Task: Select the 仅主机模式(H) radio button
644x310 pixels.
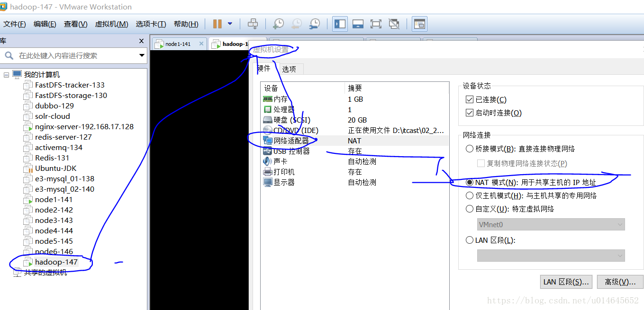Action: point(470,195)
